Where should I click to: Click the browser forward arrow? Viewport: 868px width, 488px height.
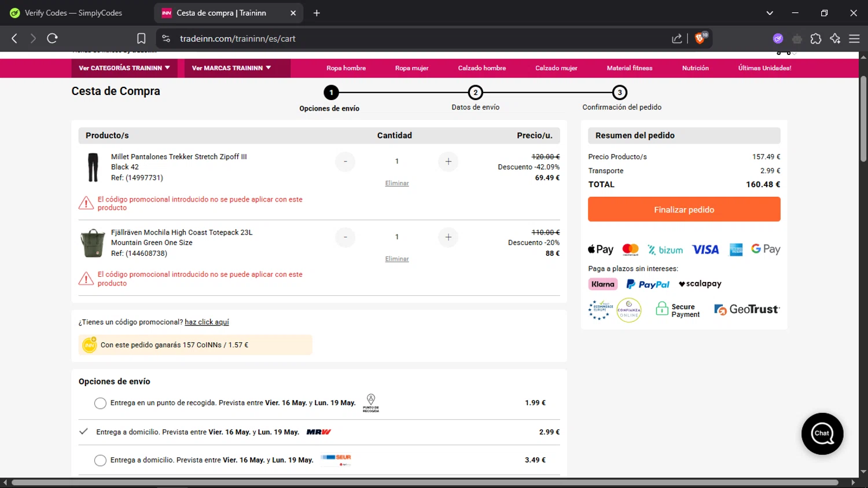[33, 38]
